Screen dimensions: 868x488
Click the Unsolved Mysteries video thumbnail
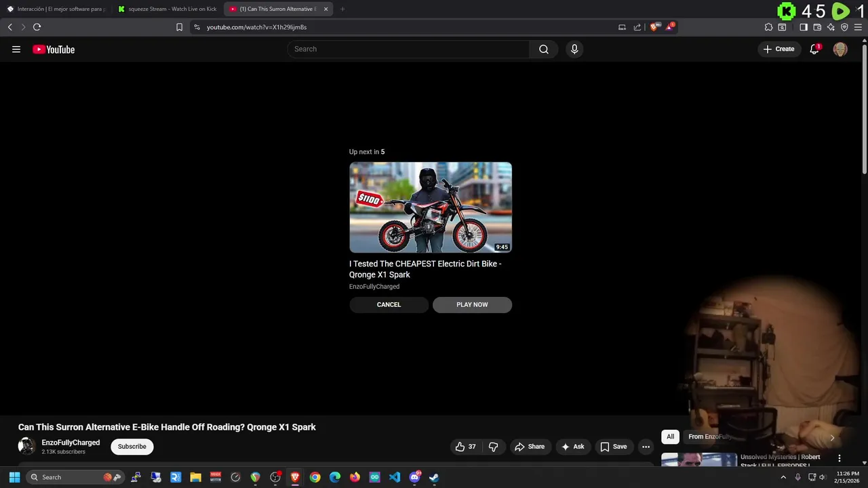[x=699, y=460]
